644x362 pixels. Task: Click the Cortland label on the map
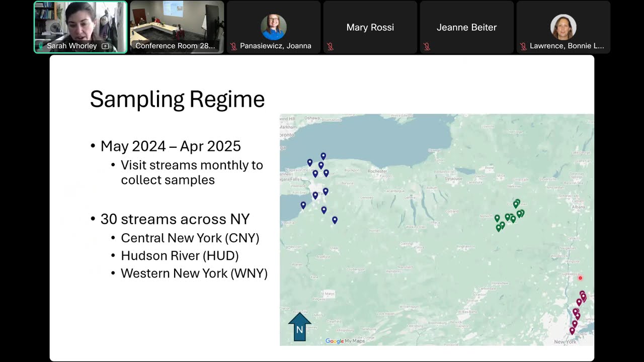452,211
